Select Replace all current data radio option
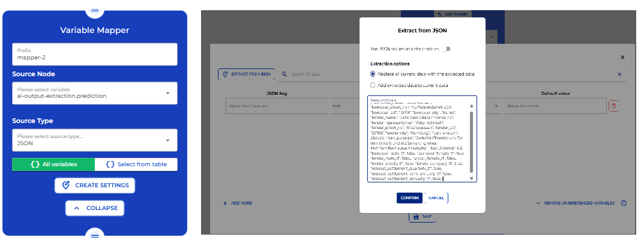This screenshot has width=644, height=240. pos(373,74)
